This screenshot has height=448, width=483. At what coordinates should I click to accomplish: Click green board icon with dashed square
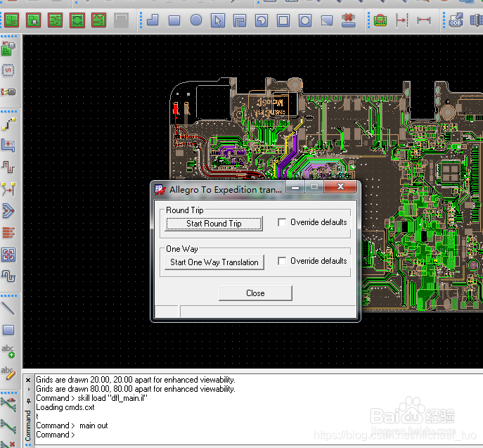[12, 20]
